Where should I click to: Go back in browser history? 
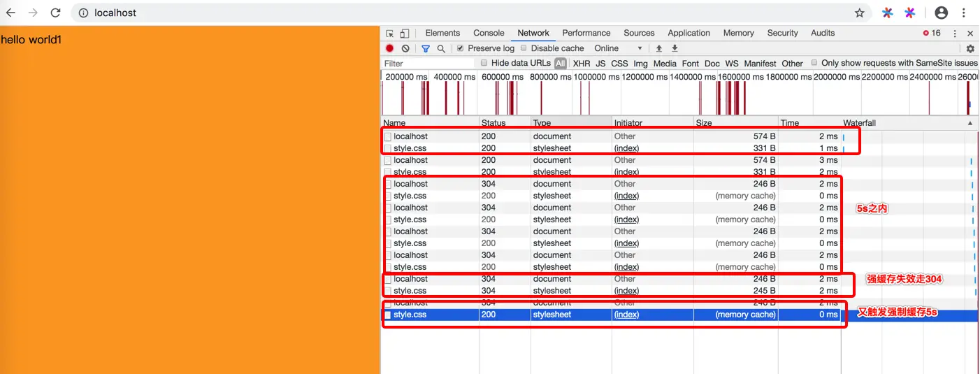click(10, 13)
